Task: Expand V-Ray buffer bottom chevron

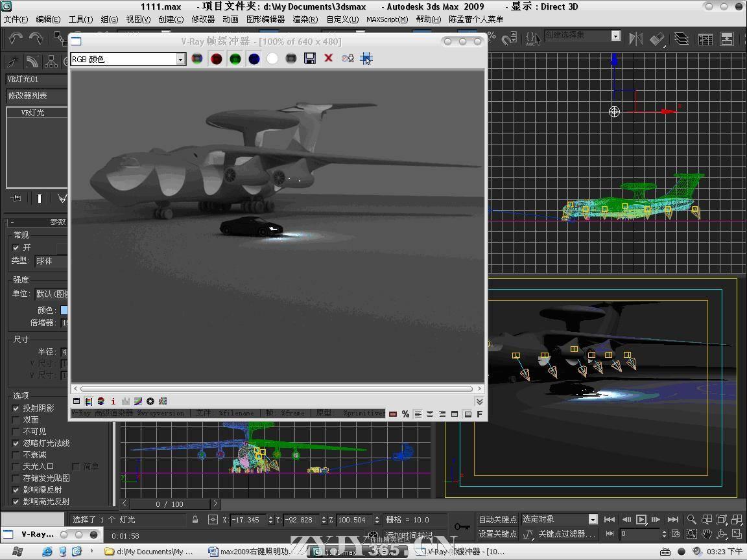Action: click(x=479, y=401)
